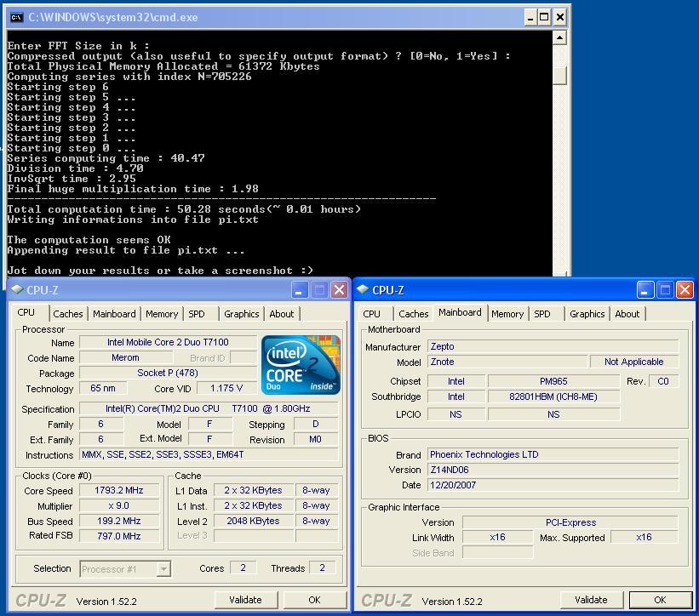Click Southbridge value 82801HBM (ICH8-ME)
Viewport: 699px width, 616px height.
[x=553, y=396]
